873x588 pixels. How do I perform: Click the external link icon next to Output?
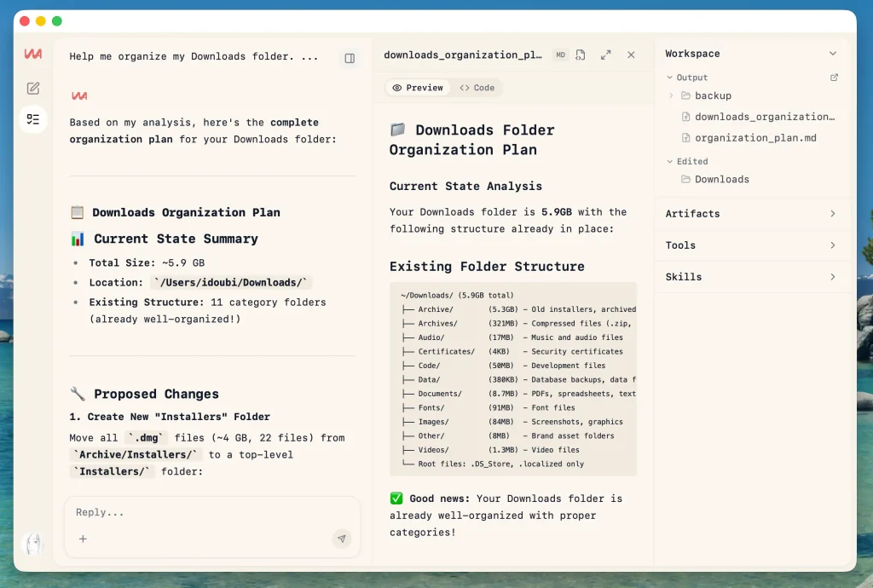tap(834, 77)
